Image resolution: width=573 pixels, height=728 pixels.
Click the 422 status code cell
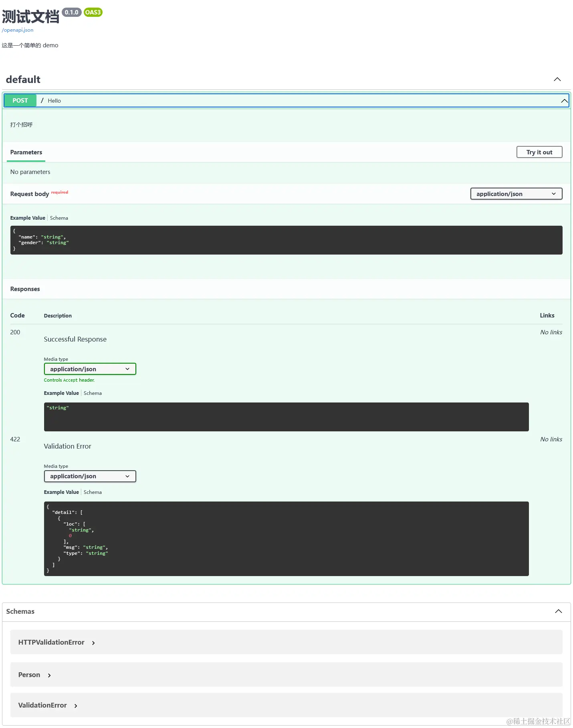tap(15, 439)
